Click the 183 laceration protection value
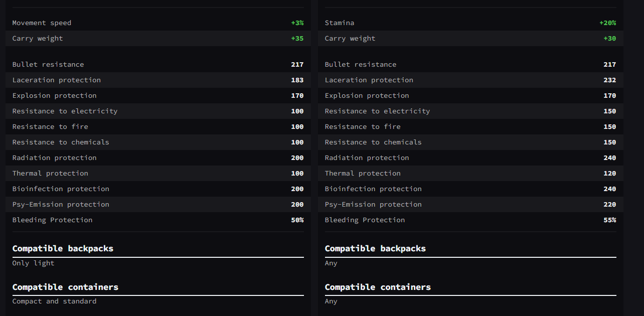The height and width of the screenshot is (316, 644). tap(297, 80)
